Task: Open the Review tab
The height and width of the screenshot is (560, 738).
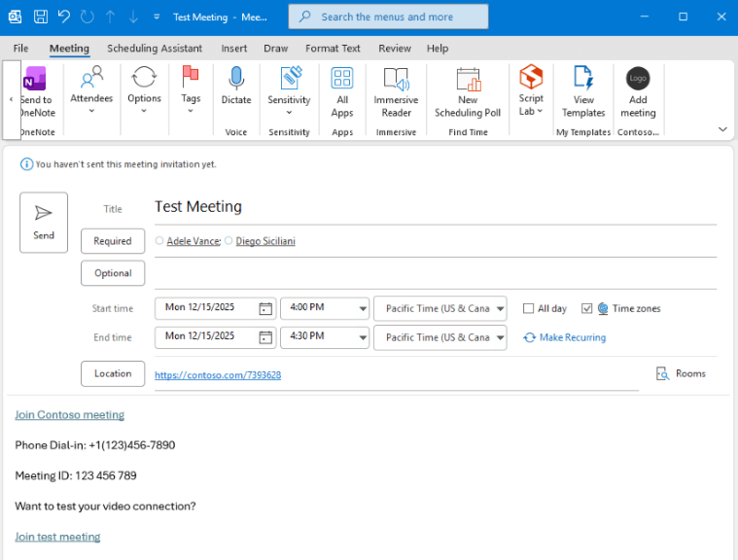Action: 395,49
